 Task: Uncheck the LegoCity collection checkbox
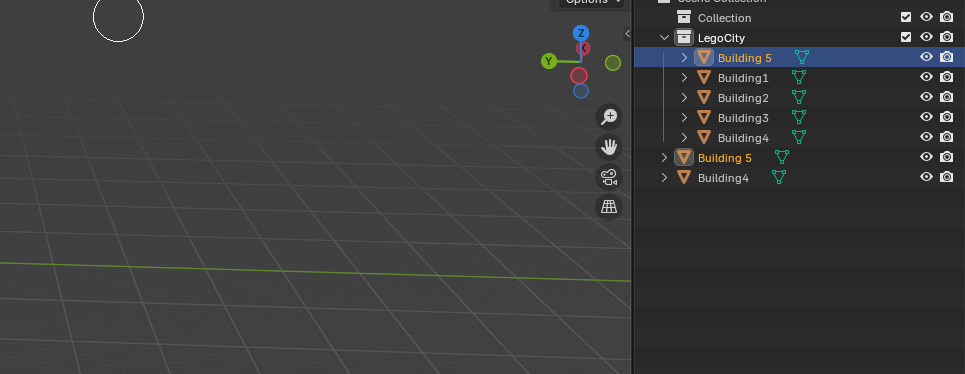click(906, 37)
